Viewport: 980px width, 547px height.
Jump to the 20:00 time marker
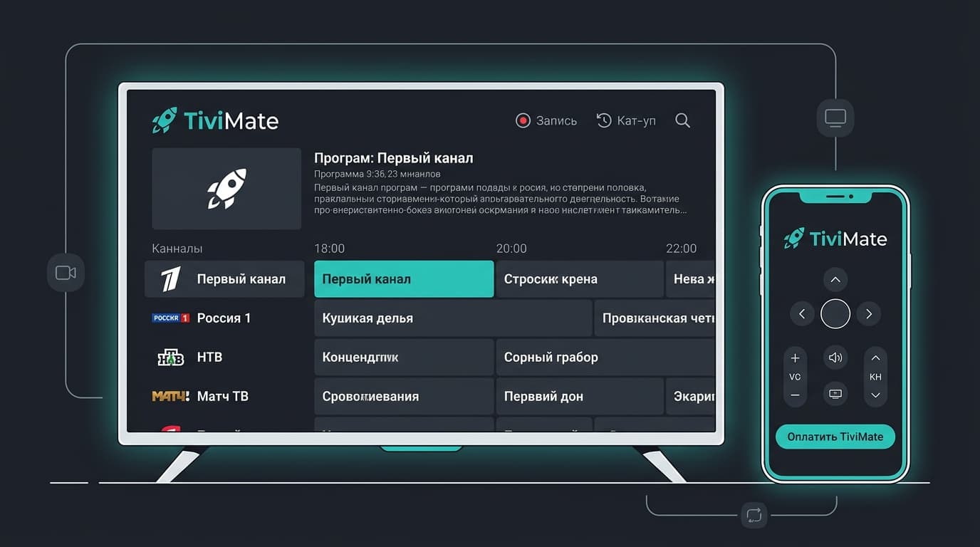pyautogui.click(x=511, y=249)
